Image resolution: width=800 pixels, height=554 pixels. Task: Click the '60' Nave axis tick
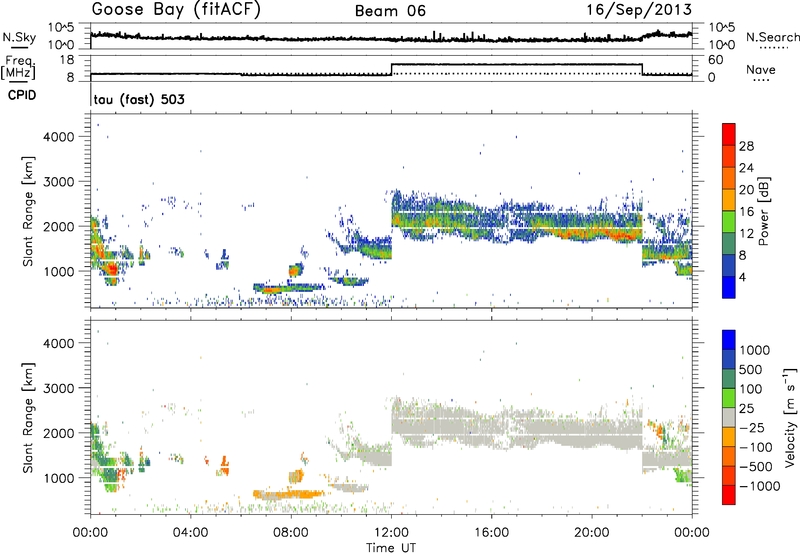pos(716,60)
